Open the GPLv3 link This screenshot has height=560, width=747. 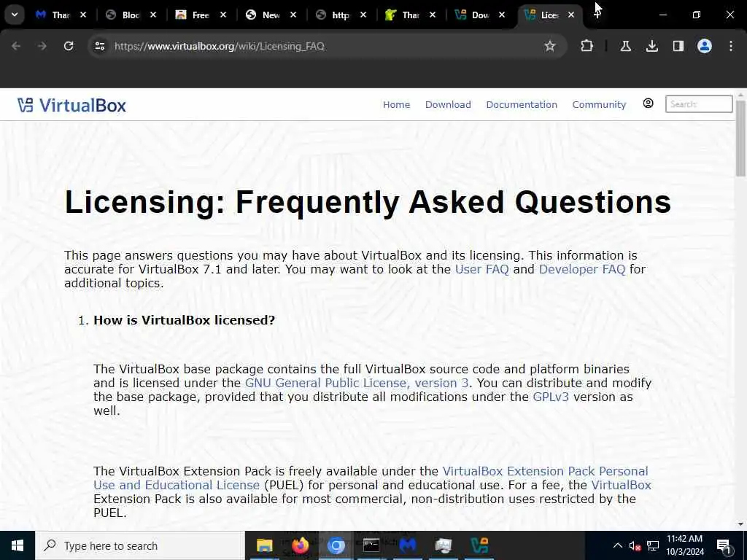pyautogui.click(x=551, y=397)
